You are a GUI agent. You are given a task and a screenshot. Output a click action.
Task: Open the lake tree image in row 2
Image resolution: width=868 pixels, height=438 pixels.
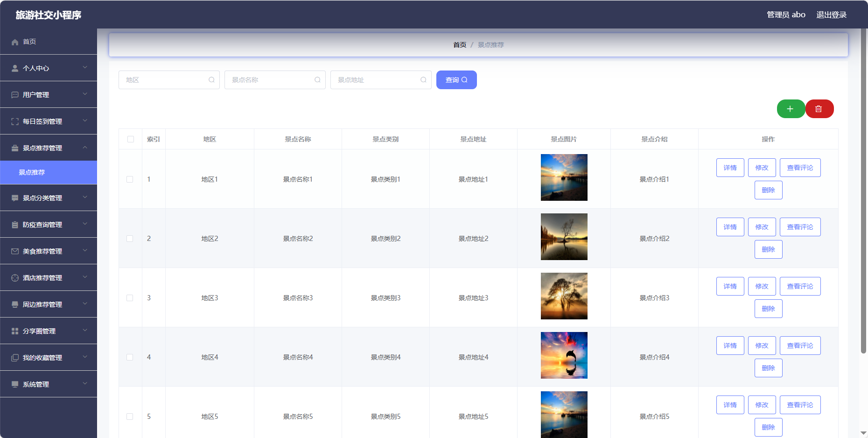[564, 237]
